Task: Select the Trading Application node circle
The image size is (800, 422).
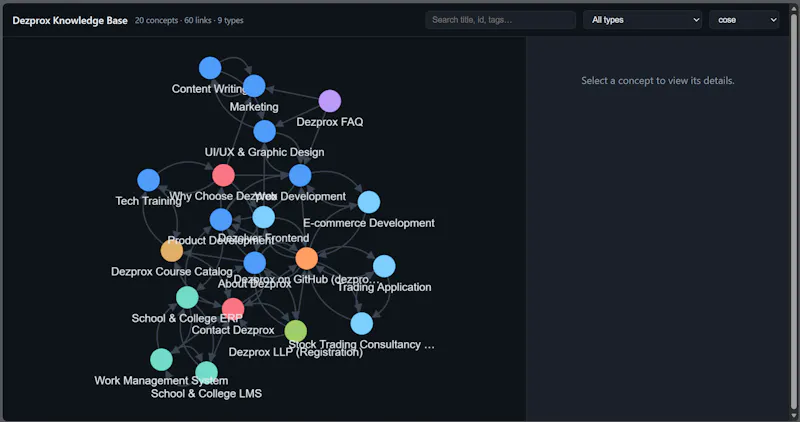Action: point(384,266)
